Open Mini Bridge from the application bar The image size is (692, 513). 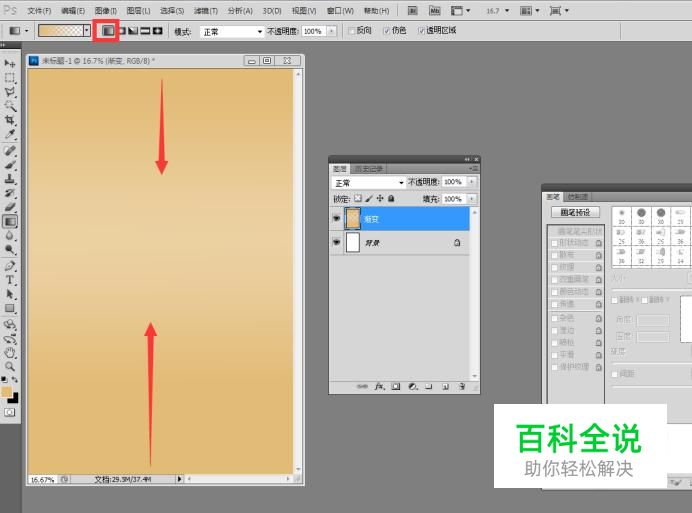click(x=434, y=10)
